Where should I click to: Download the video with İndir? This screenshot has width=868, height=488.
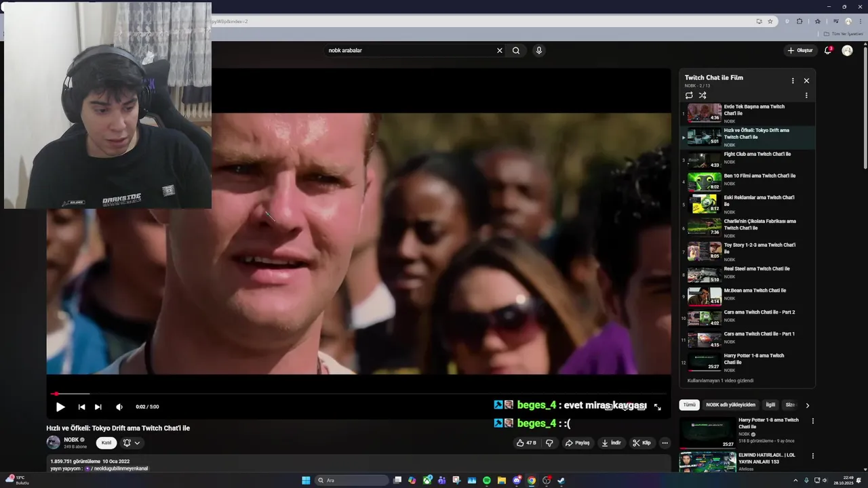point(611,443)
